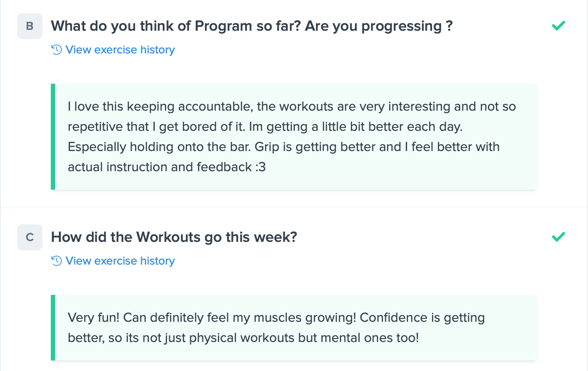
Task: Click the green checkmark for the Workouts question
Action: (x=559, y=237)
